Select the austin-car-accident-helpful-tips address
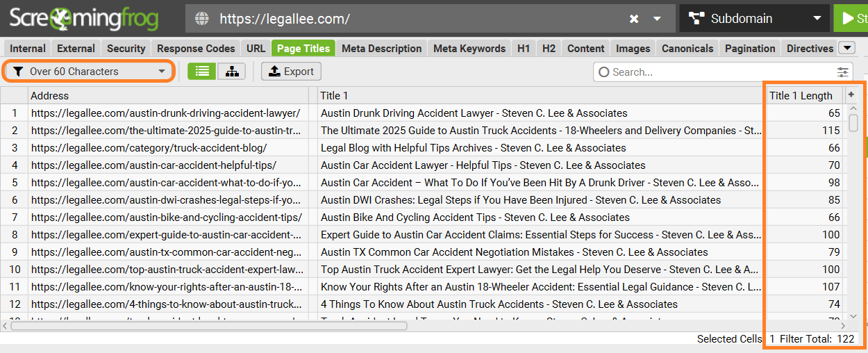The height and width of the screenshot is (353, 868). click(x=153, y=165)
